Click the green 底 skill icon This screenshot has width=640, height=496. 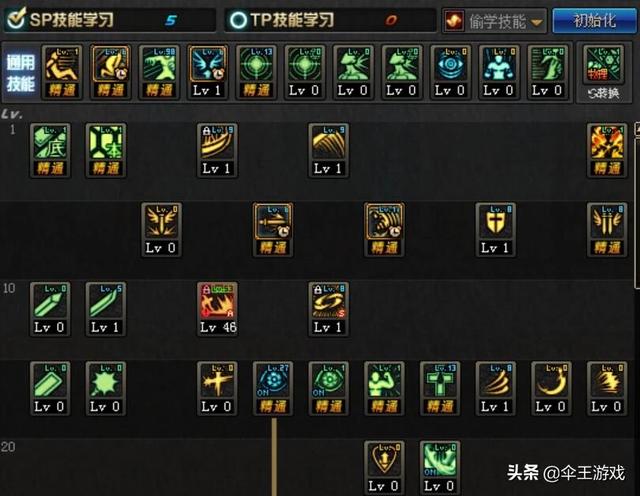[50, 150]
